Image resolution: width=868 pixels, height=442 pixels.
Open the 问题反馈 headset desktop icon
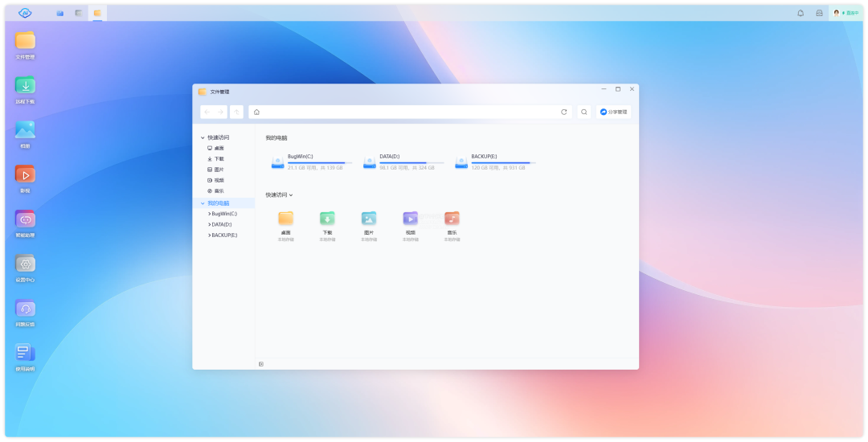click(x=25, y=308)
